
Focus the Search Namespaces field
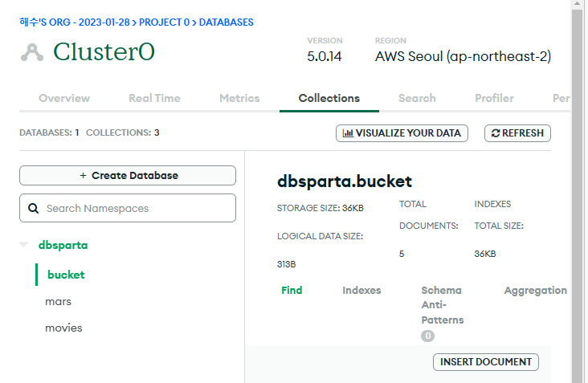point(128,208)
